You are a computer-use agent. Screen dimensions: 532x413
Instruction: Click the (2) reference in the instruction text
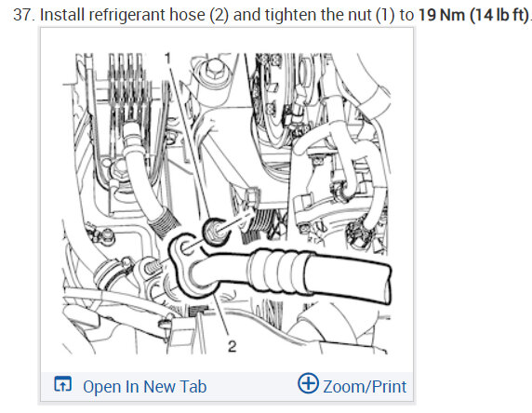pos(219,15)
